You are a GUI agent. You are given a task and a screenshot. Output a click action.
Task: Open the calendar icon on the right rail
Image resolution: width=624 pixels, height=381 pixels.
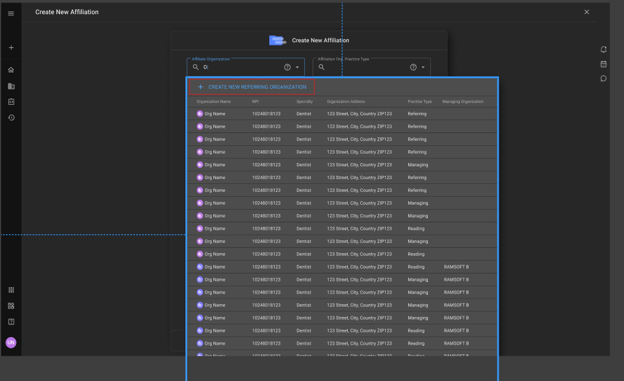(603, 64)
